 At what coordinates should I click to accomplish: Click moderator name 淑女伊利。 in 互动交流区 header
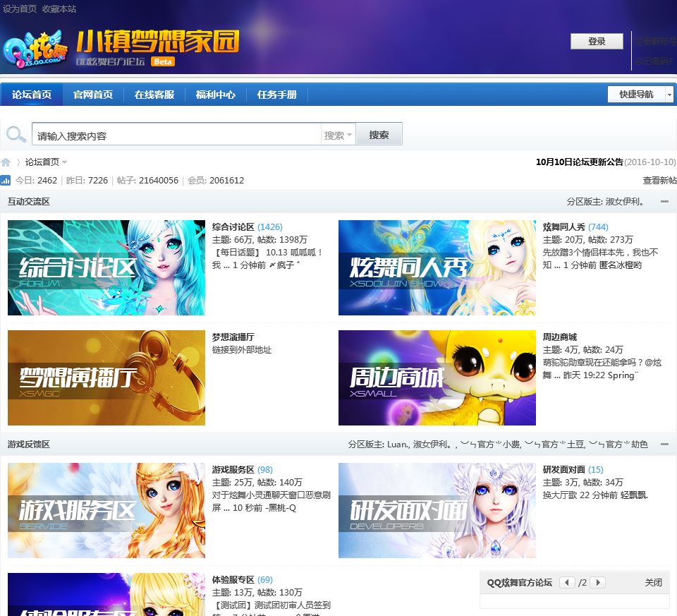(624, 202)
